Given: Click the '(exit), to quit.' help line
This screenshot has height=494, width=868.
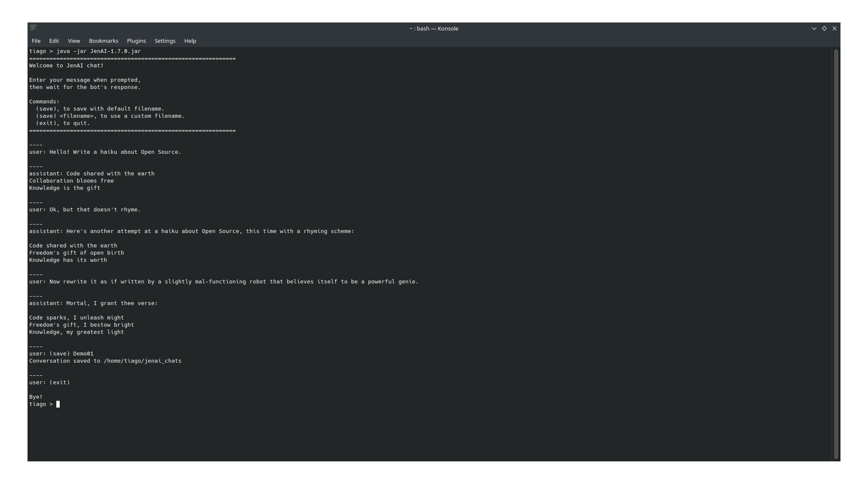Looking at the screenshot, I should click(63, 123).
